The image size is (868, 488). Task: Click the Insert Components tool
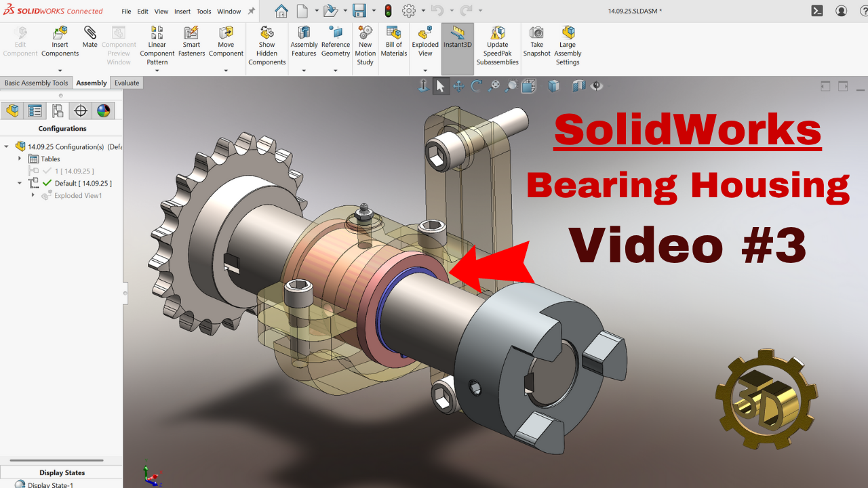pos(60,42)
